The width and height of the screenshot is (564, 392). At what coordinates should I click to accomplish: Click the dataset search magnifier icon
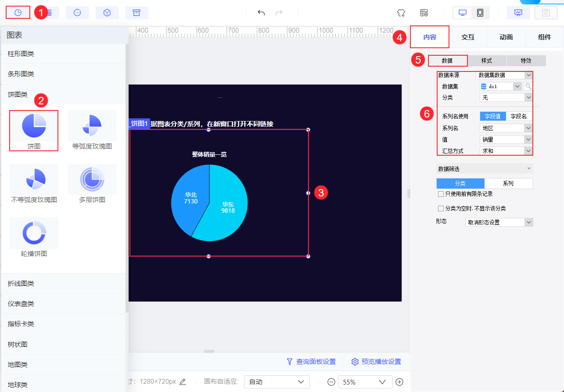[528, 86]
